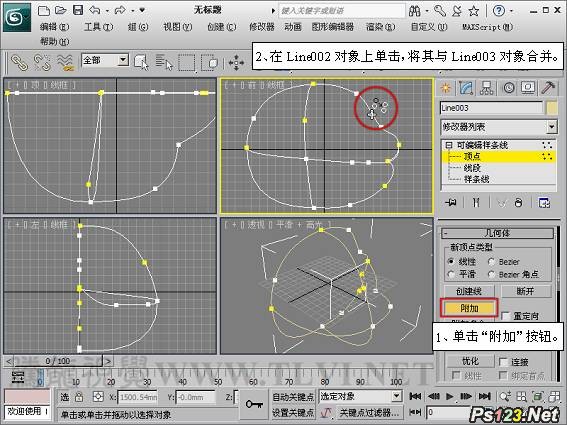
Task: Collapse the 几何体 rollout
Action: [x=497, y=233]
